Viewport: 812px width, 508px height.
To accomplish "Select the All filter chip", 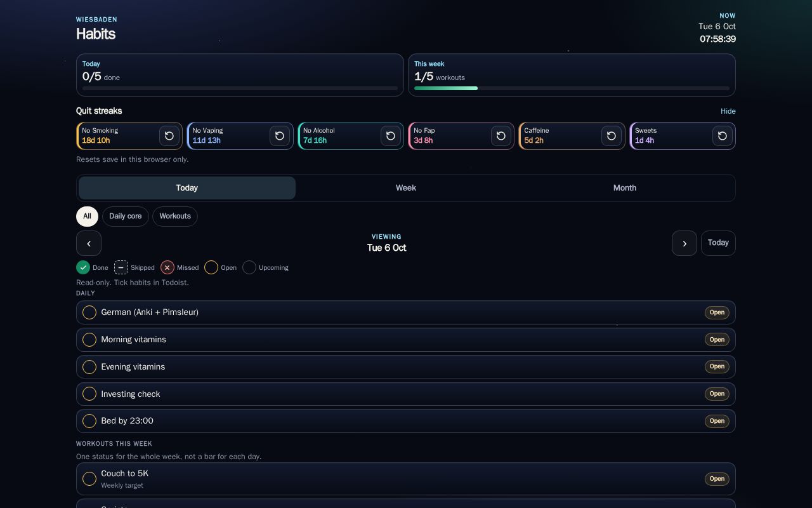I will click(x=87, y=217).
